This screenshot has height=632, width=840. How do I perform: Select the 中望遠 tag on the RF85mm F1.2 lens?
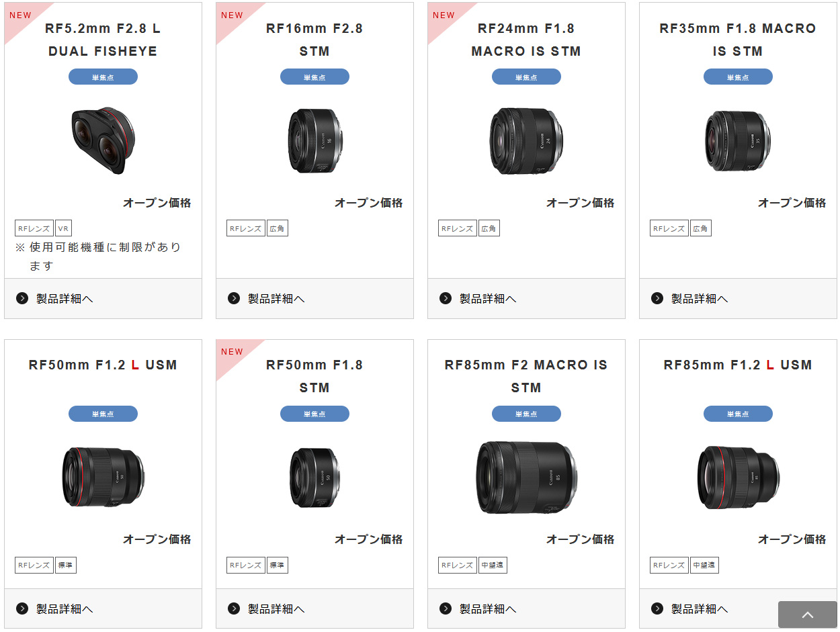point(704,565)
